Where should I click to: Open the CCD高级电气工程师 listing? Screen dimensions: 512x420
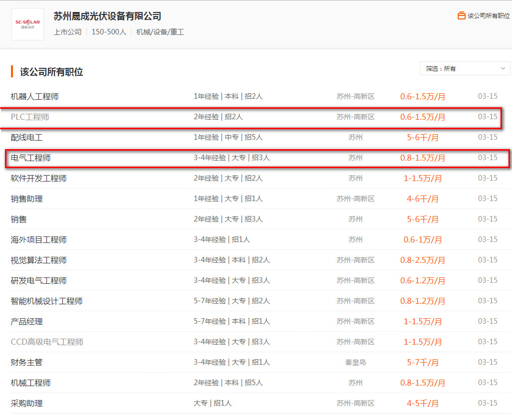[x=47, y=342]
